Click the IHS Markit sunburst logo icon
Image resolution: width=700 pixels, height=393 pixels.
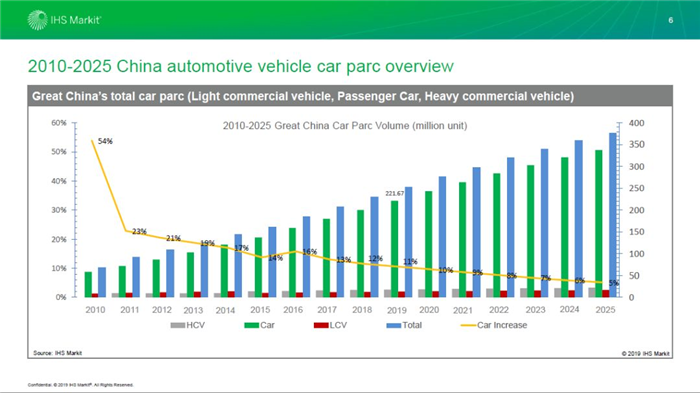click(37, 20)
